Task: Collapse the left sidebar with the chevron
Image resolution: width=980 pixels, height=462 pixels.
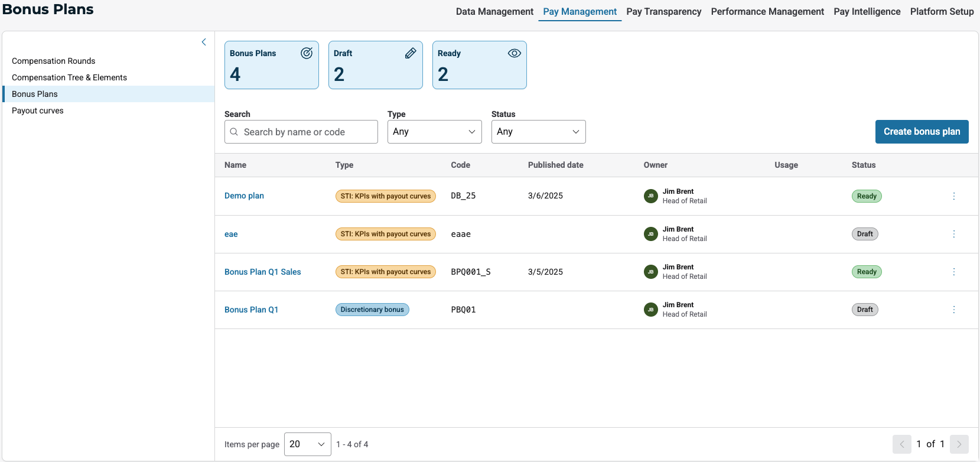Action: click(204, 42)
